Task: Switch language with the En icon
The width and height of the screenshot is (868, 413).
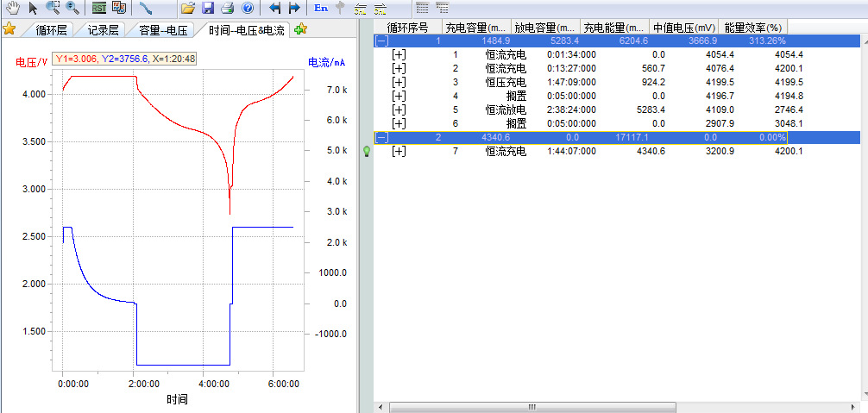Action: tap(320, 8)
